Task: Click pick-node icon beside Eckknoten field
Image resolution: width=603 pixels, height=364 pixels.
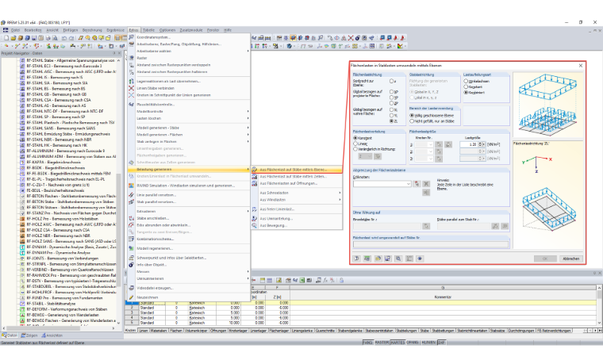Action: pos(417,184)
